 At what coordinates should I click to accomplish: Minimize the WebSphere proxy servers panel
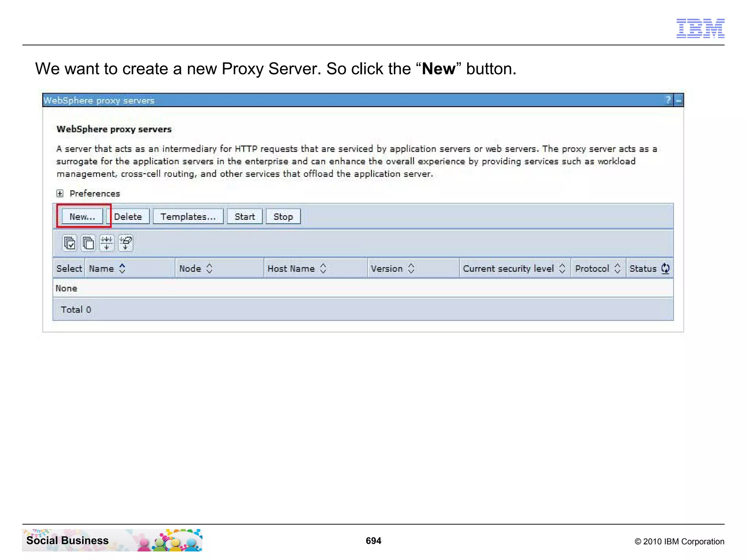click(678, 100)
